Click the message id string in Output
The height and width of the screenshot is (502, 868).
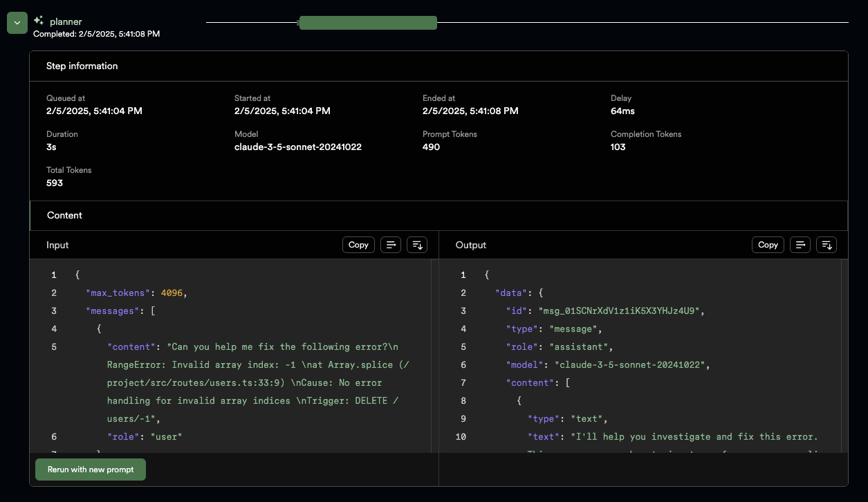pos(620,311)
